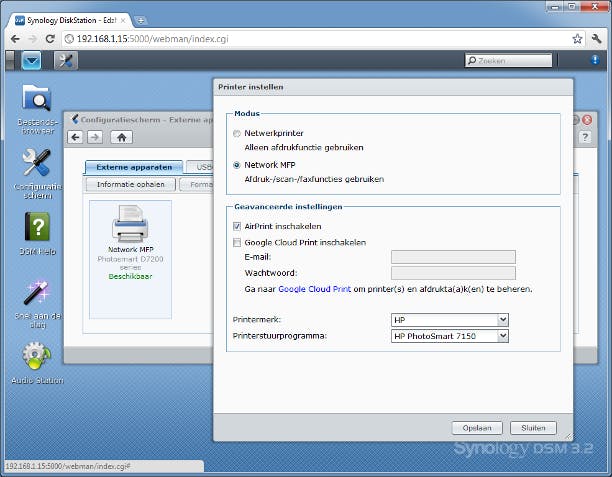The height and width of the screenshot is (477, 612).
Task: Toggle the AirPrint inschakelen checkbox
Action: click(237, 226)
